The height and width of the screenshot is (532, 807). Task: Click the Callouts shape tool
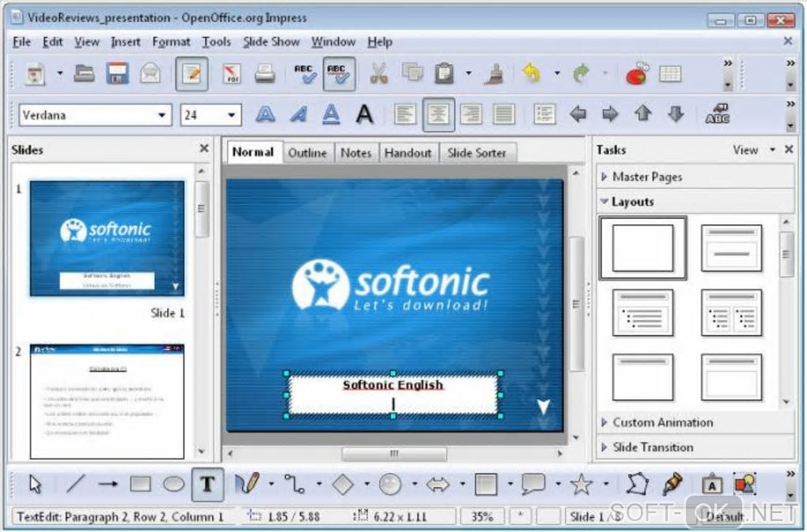(533, 485)
